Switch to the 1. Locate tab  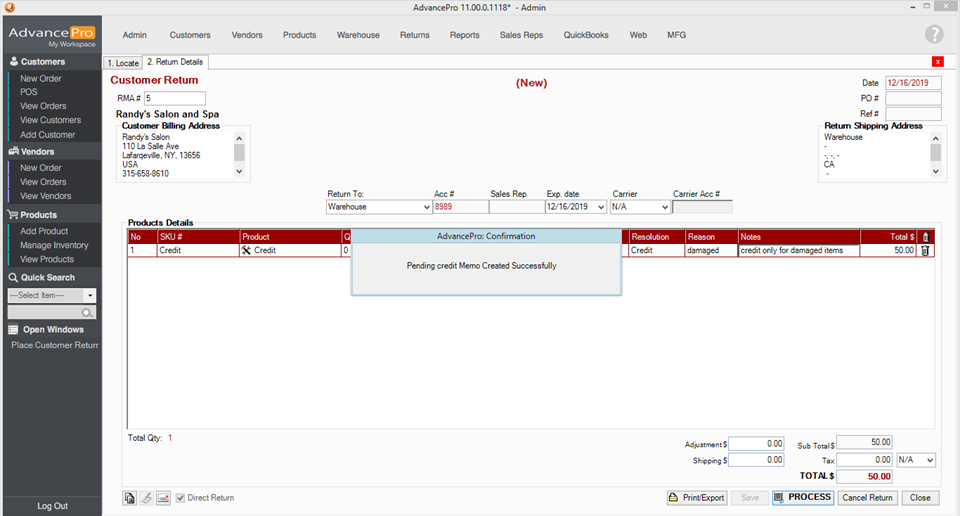[x=123, y=62]
